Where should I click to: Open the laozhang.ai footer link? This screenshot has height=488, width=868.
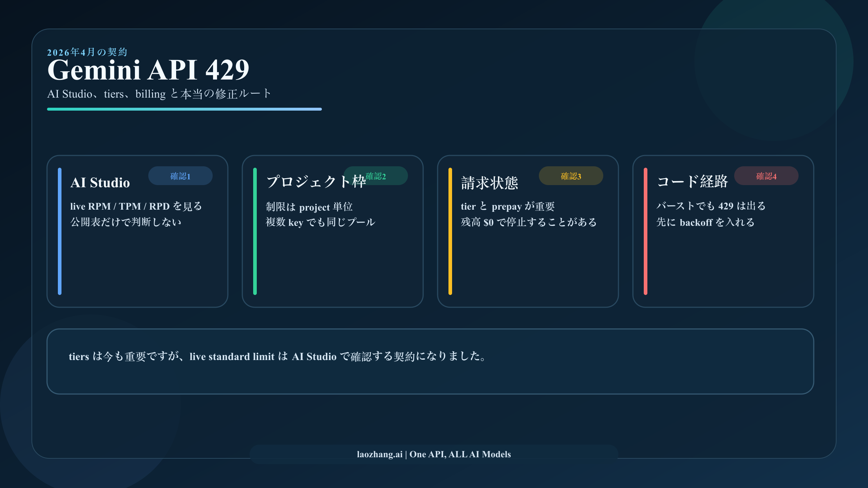(434, 454)
